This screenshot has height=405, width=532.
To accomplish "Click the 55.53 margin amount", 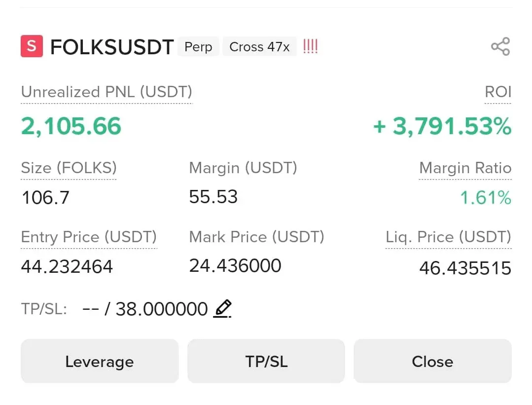I will 213,197.
